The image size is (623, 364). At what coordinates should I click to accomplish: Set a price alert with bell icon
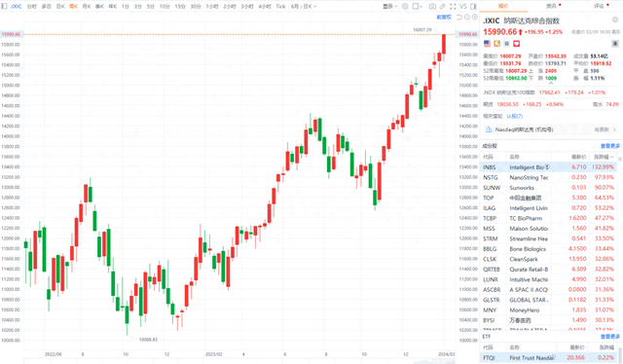coord(615,44)
